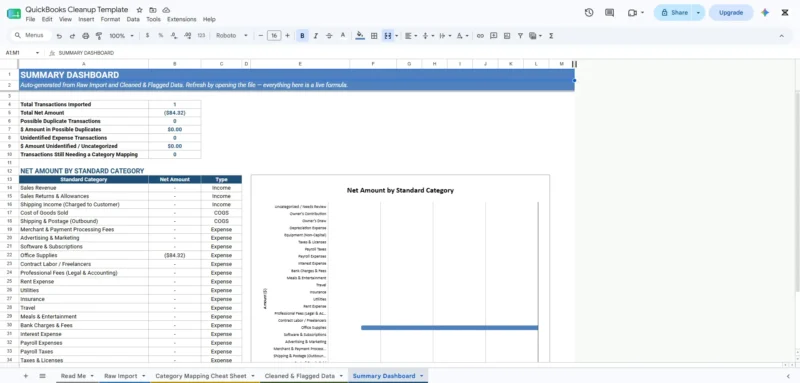Print the spreadsheet
The height and width of the screenshot is (383, 800).
click(x=85, y=36)
